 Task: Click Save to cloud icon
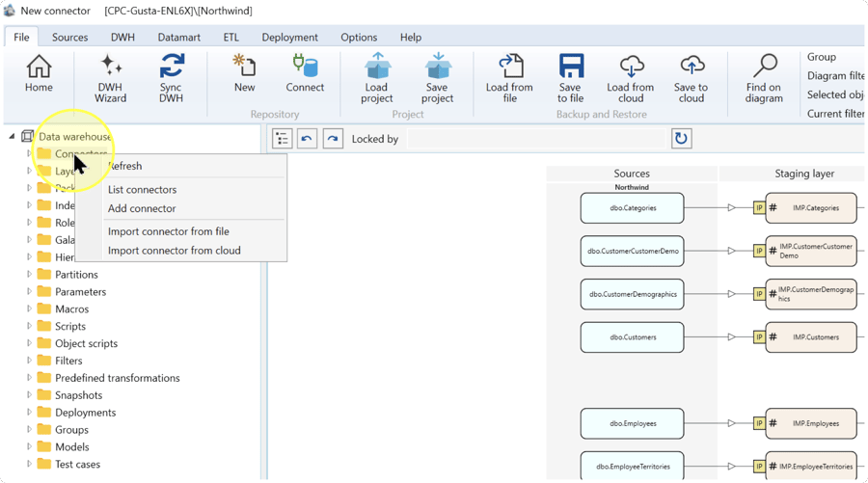(x=692, y=66)
